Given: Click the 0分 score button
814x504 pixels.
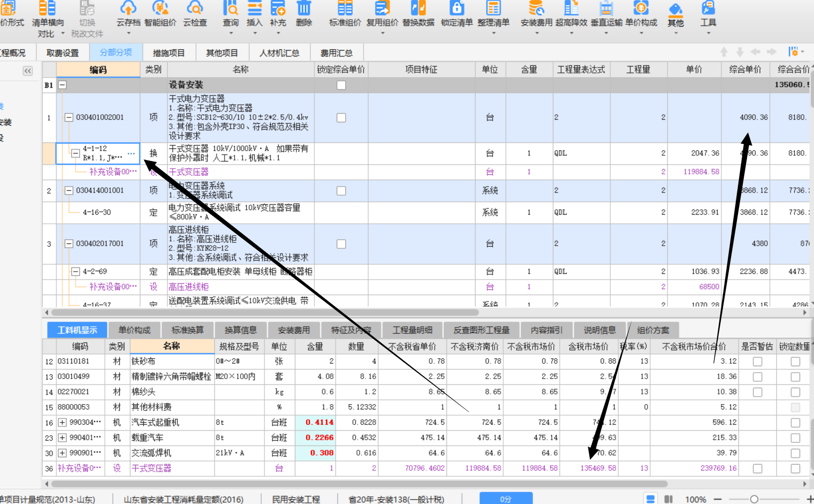Looking at the screenshot, I should tap(506, 499).
